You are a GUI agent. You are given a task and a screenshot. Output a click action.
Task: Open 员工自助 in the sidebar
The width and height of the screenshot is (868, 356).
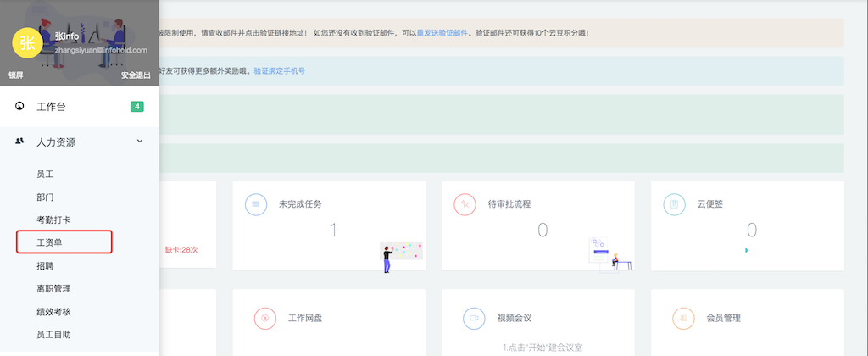53,335
